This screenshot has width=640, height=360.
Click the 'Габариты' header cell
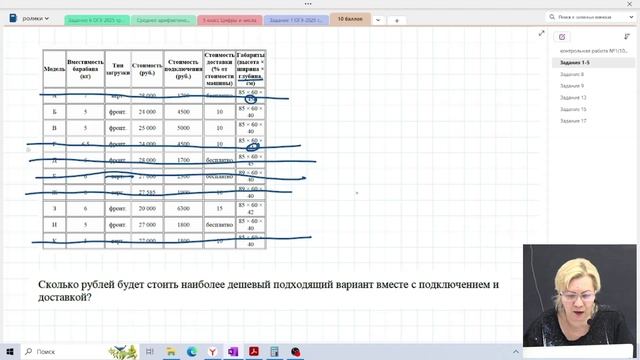(x=251, y=69)
